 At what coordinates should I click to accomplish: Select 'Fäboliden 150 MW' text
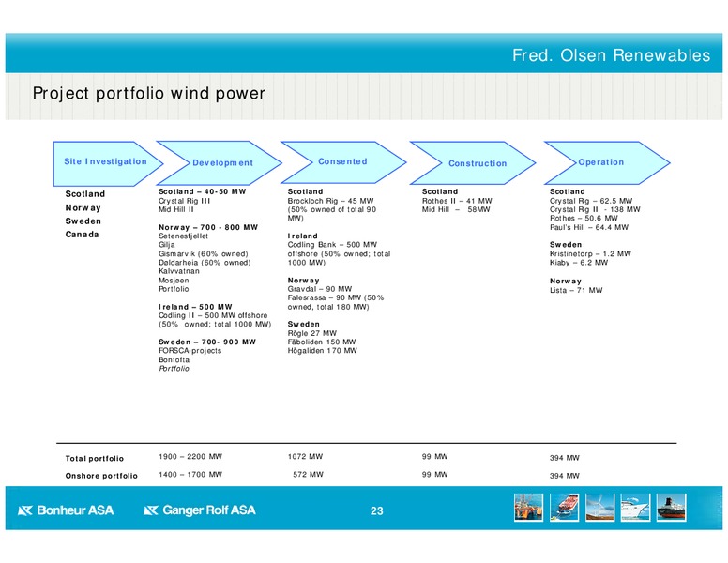(x=321, y=342)
